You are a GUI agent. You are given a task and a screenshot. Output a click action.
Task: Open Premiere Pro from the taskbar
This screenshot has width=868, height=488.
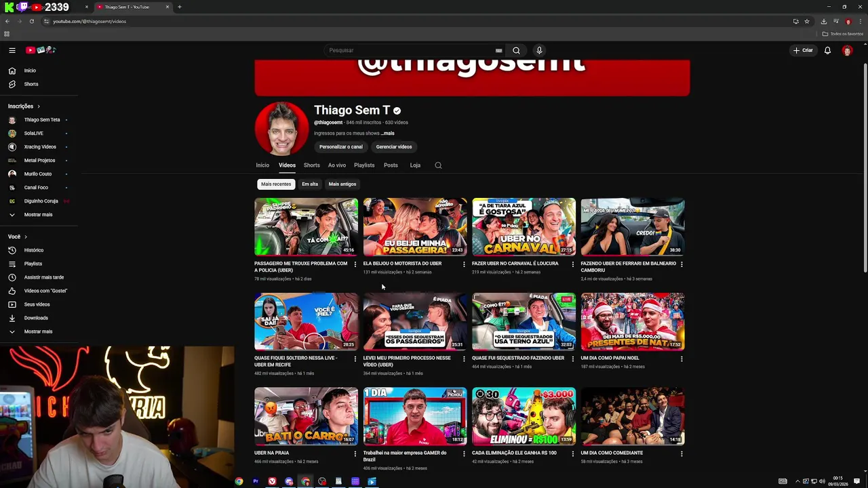coord(256,481)
